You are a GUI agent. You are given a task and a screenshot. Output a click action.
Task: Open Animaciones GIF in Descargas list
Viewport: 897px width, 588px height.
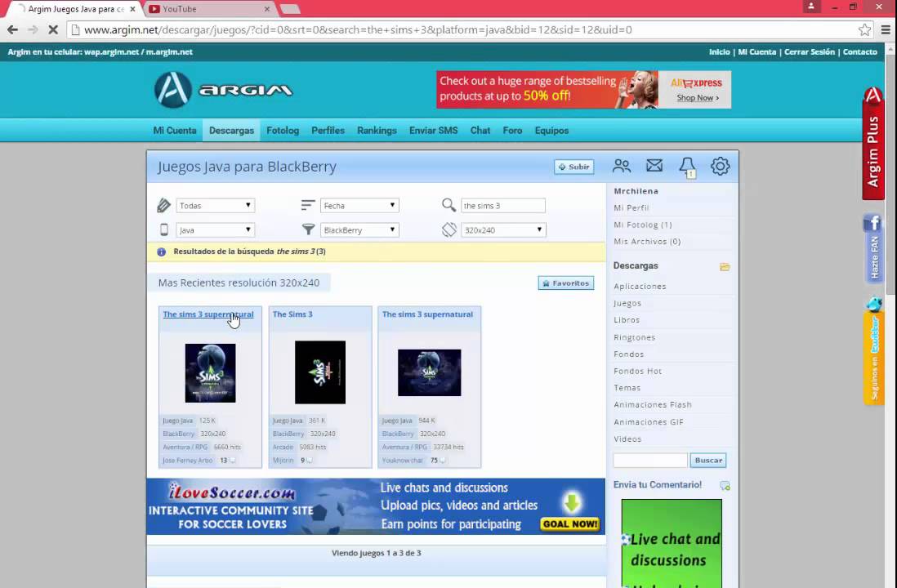pos(648,421)
